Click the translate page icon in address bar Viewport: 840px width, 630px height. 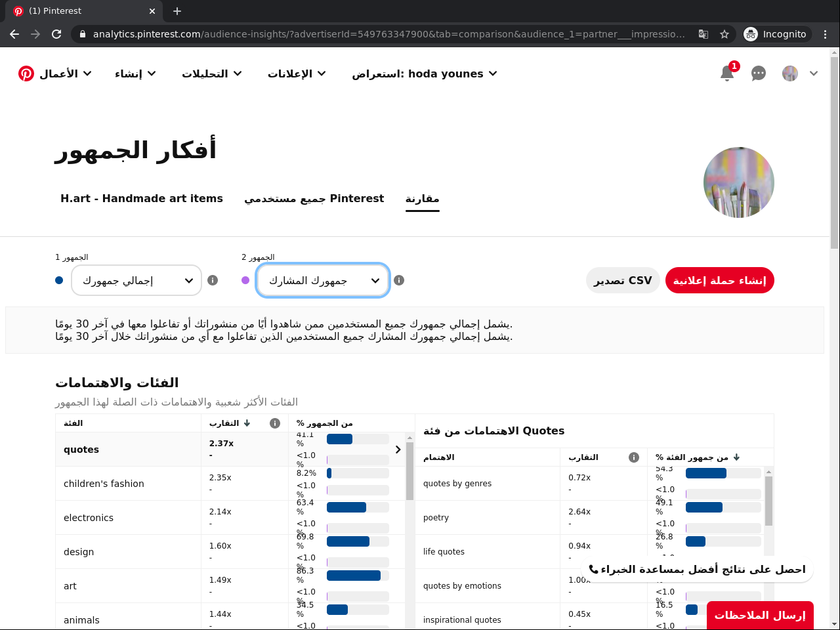pyautogui.click(x=703, y=34)
